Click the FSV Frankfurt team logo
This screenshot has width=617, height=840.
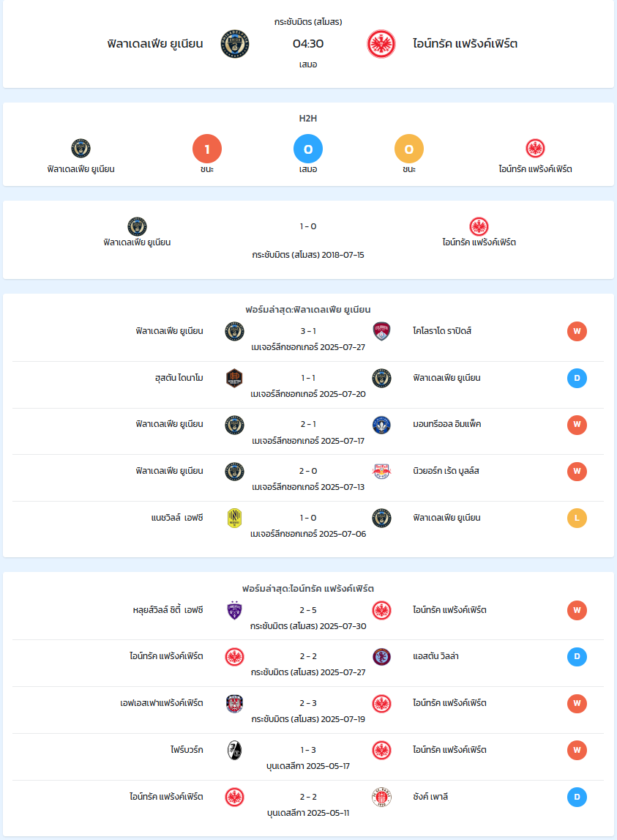234,703
